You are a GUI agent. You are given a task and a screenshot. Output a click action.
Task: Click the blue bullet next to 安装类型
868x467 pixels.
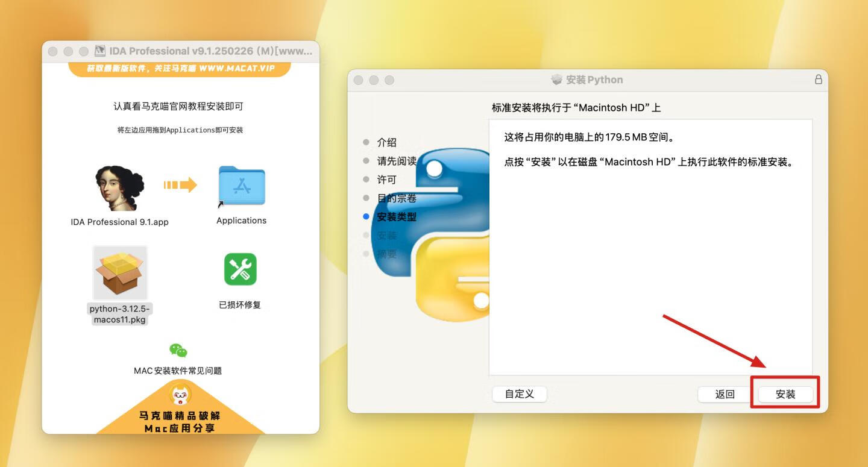pos(366,216)
